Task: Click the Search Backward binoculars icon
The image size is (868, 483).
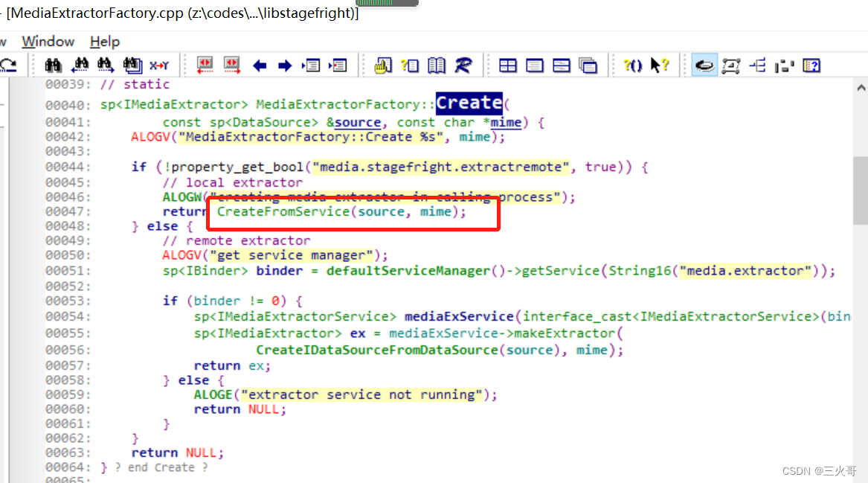Action: pos(80,65)
